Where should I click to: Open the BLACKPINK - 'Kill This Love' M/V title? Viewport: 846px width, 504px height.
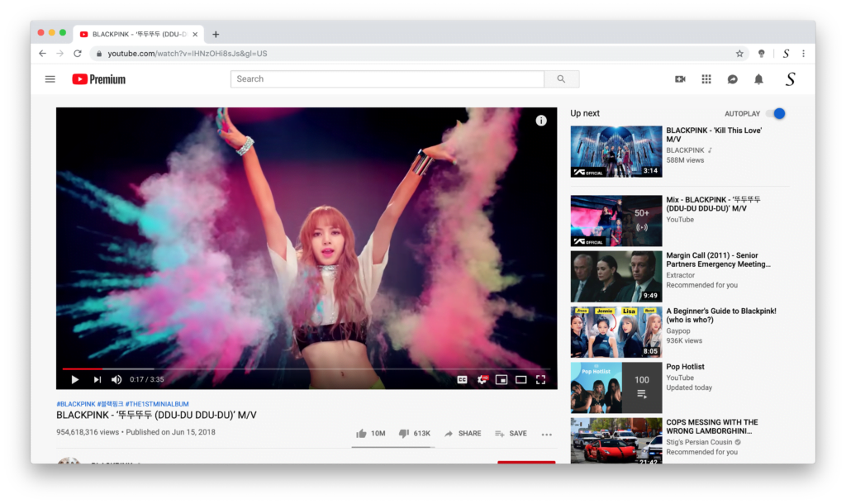pyautogui.click(x=714, y=135)
